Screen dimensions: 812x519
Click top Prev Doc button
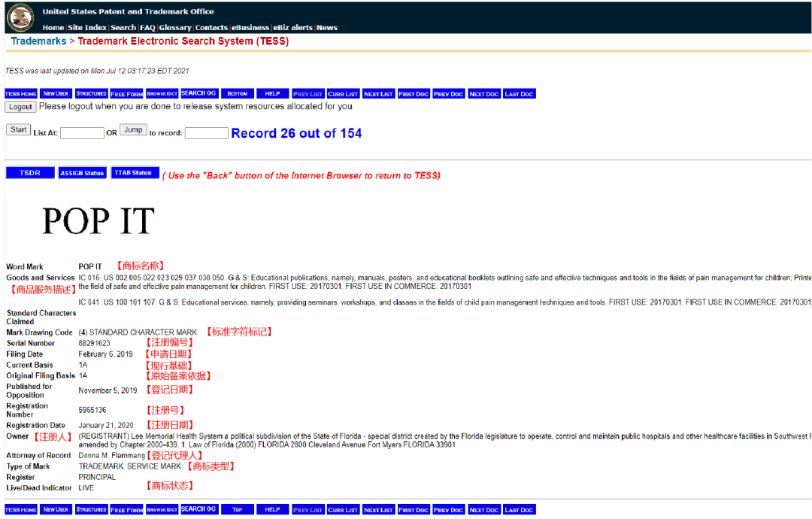click(x=448, y=94)
